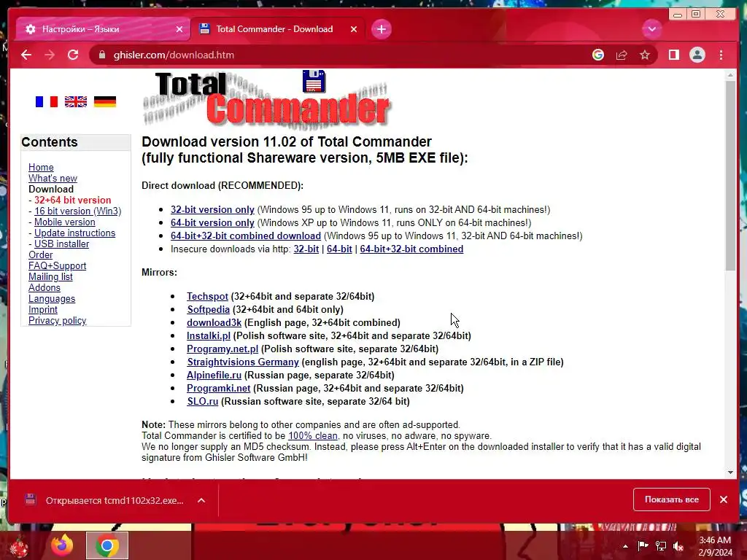Image resolution: width=747 pixels, height=560 pixels.
Task: Close the Настройки – Языки tab
Action: [179, 29]
